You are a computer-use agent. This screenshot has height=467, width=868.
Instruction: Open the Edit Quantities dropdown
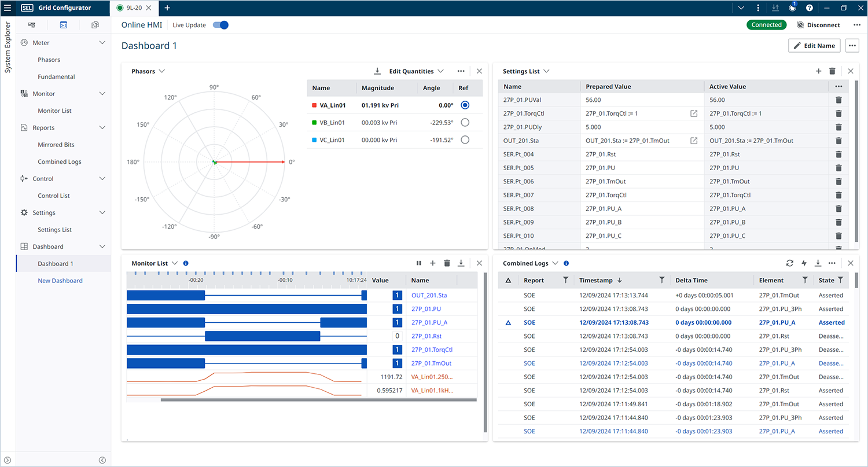415,71
